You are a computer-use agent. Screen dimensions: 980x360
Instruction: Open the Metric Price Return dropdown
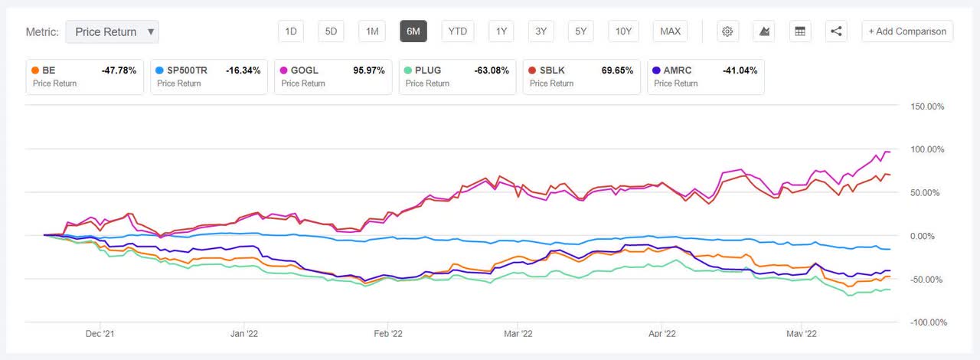[112, 32]
